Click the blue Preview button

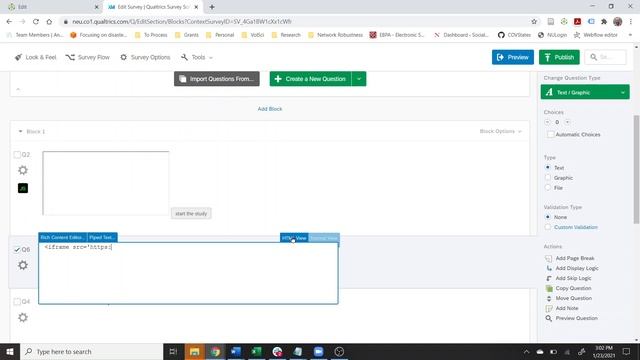point(513,57)
